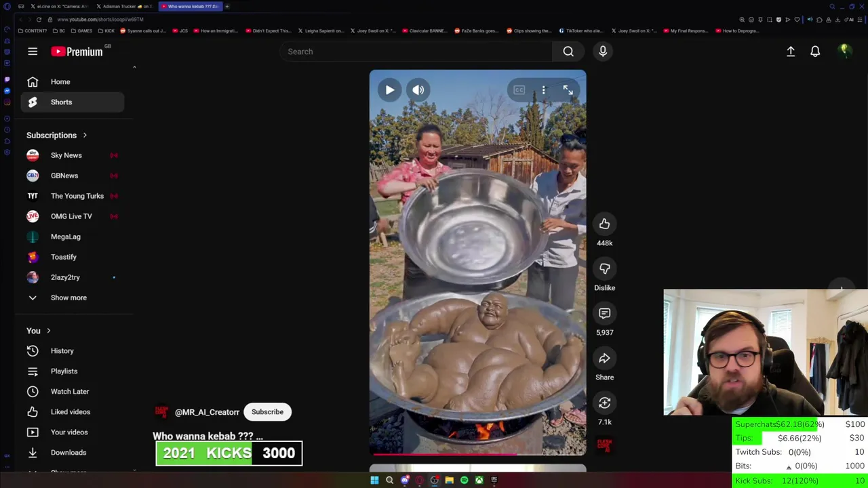This screenshot has width=868, height=488.
Task: Click the TYT channel avatar
Action: 33,196
